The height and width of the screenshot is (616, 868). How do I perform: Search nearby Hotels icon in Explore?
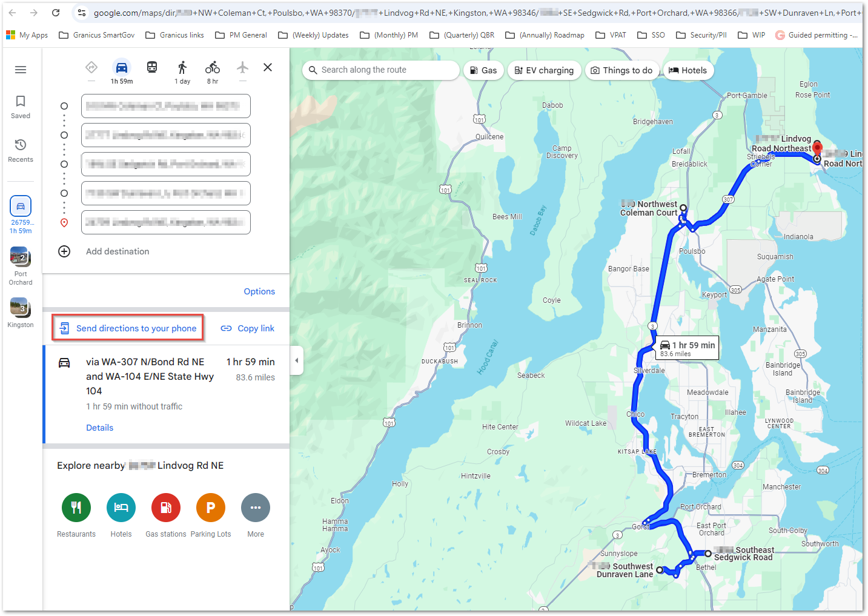[x=121, y=508]
